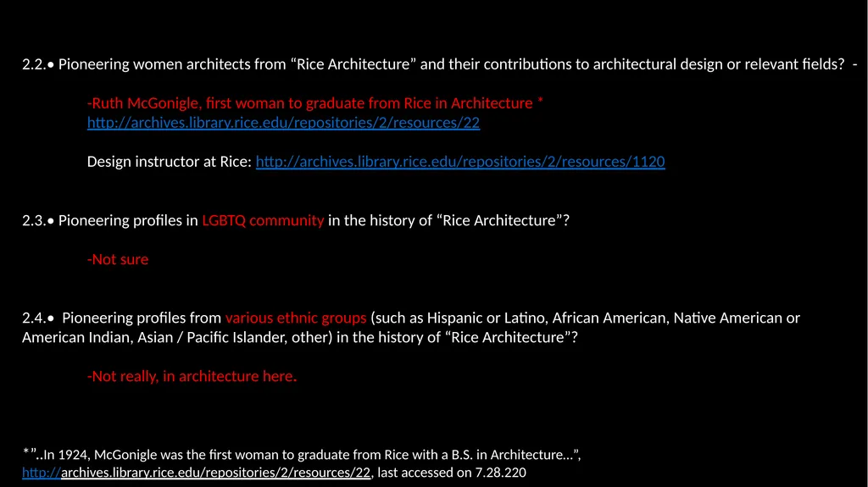Click the 'Design instructor at Rice:' label
The height and width of the screenshot is (487, 868).
[170, 161]
